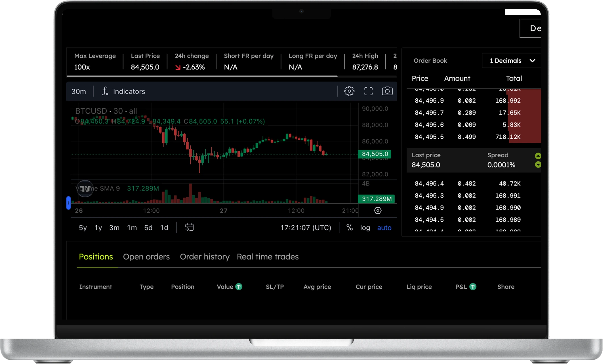Switch to Open orders tab

[146, 257]
